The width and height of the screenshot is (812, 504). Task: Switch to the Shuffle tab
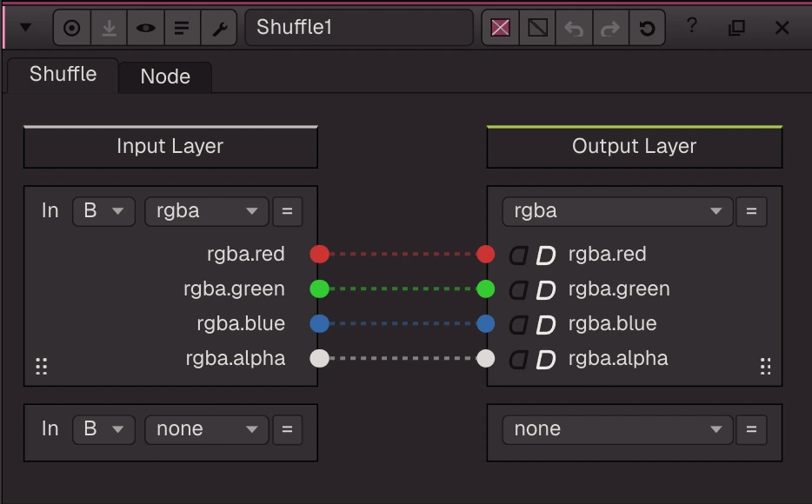point(63,75)
